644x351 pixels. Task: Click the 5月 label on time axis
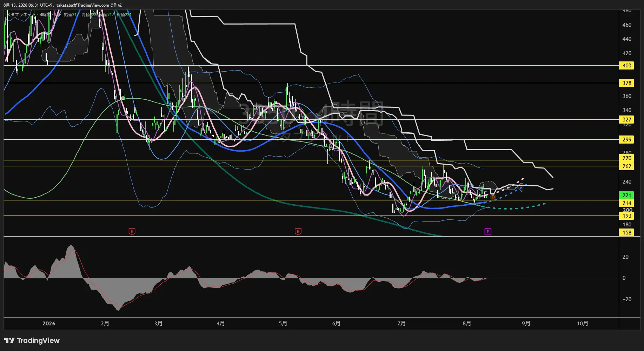coord(283,324)
